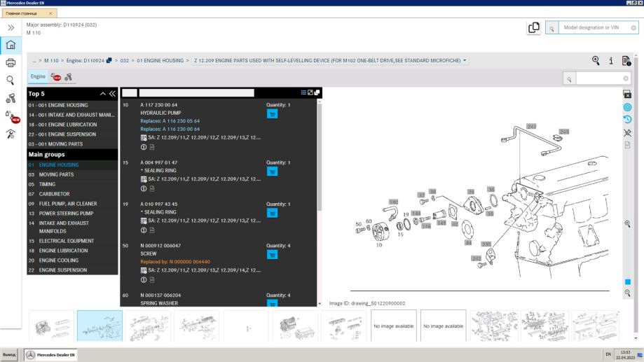Click the magnifier of the diagram filter box
This screenshot has width=644, height=362.
click(569, 79)
